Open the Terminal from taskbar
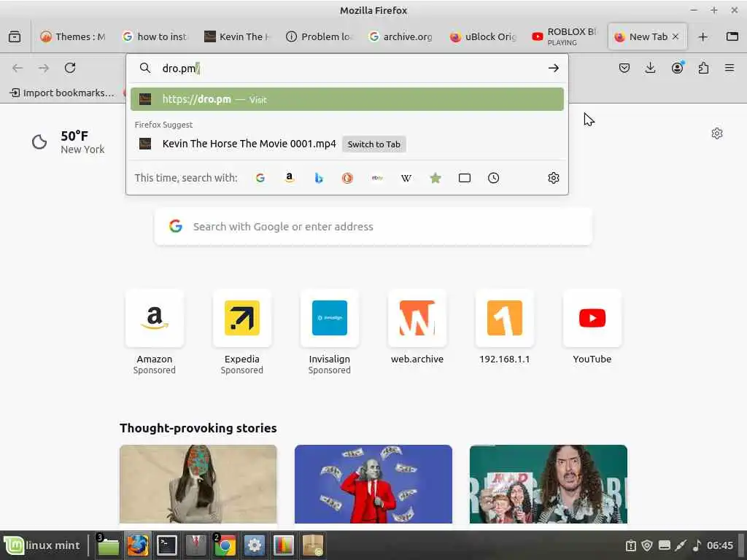The height and width of the screenshot is (560, 747). 167,545
